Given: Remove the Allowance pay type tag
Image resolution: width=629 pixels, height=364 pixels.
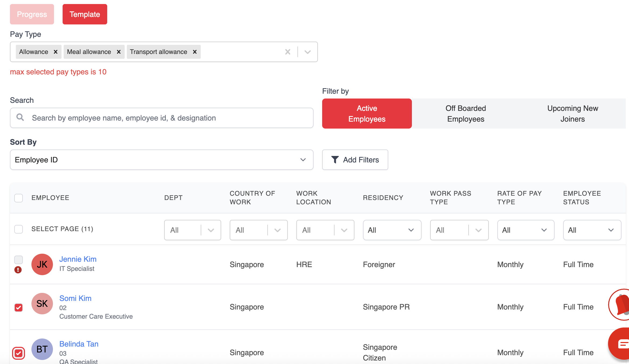Looking at the screenshot, I should (56, 52).
